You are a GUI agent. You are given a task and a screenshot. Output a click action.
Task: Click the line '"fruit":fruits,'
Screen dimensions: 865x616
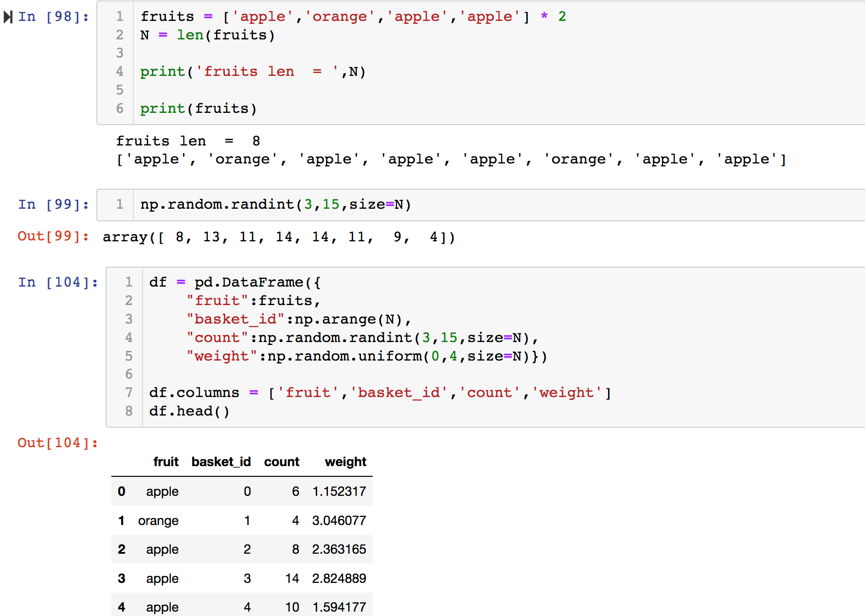[x=253, y=301]
